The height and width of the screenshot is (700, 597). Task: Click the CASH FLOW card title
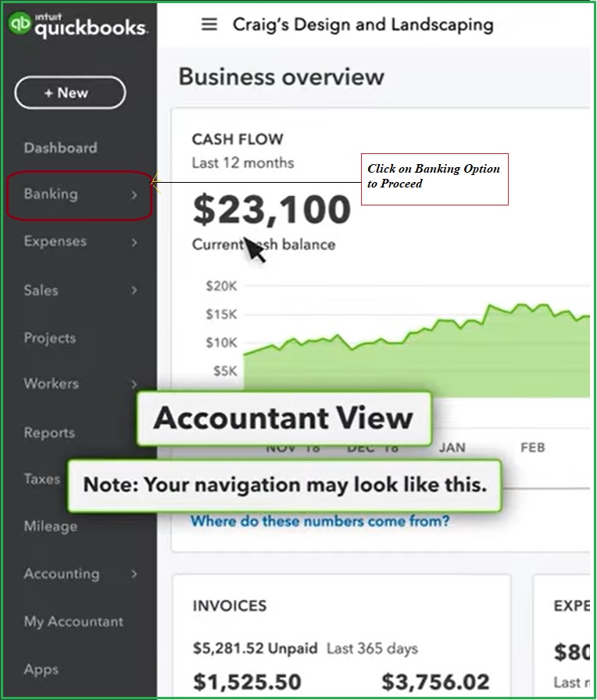(x=238, y=139)
